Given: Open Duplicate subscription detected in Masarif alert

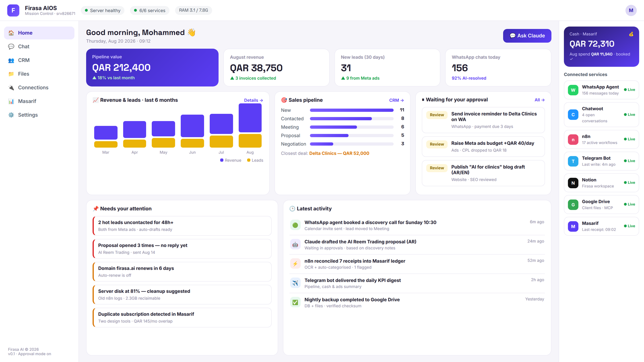Looking at the screenshot, I should [182, 318].
